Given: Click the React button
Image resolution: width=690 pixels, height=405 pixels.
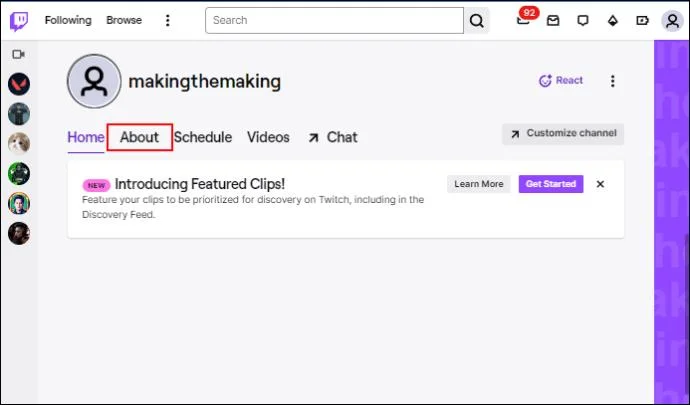Looking at the screenshot, I should pos(561,81).
